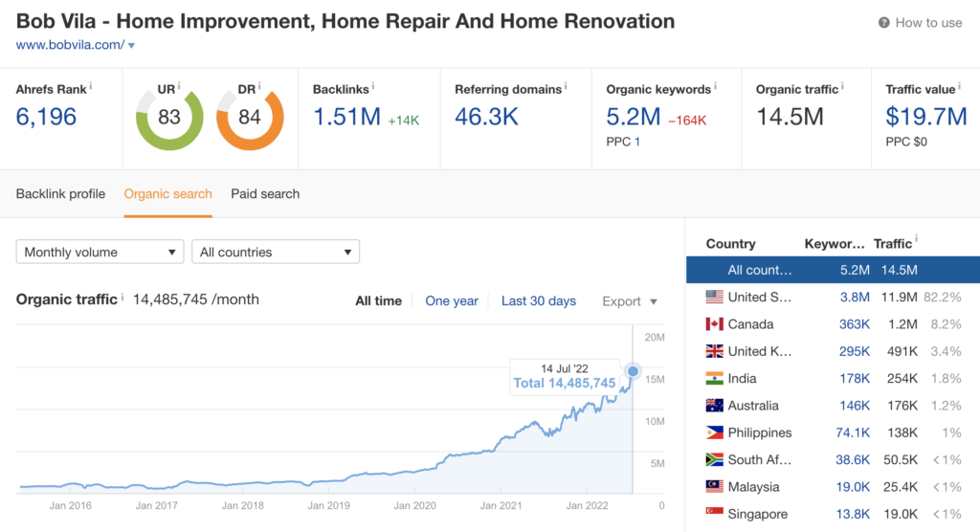
Task: Open the 5.2M organic keywords value
Action: pos(634,117)
